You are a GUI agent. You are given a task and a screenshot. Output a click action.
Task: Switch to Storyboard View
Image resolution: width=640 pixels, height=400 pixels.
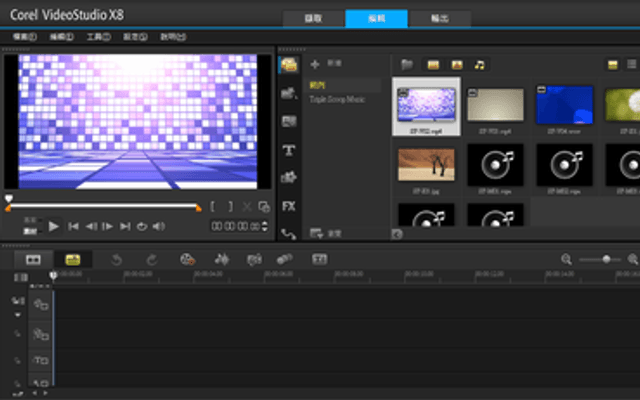click(33, 260)
